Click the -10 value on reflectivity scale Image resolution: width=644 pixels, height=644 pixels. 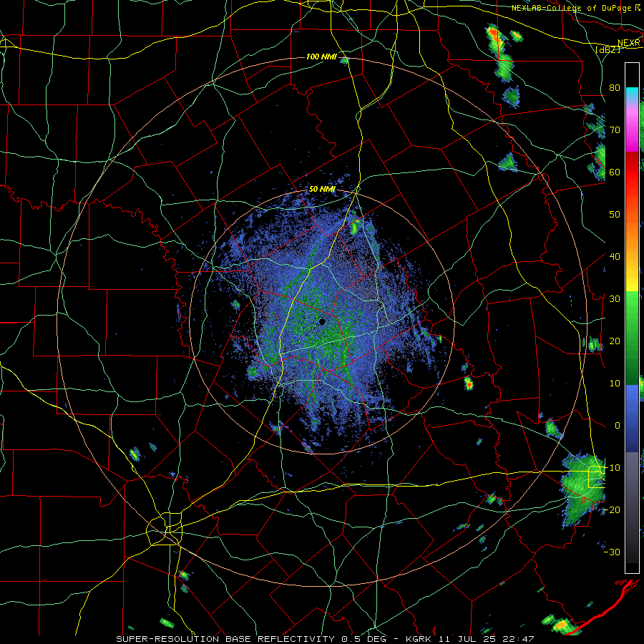tap(612, 467)
